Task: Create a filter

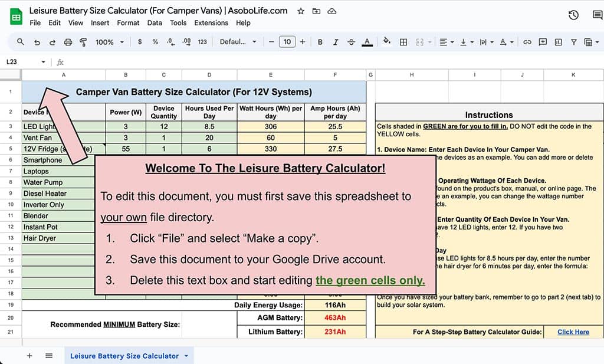Action: 573,42
